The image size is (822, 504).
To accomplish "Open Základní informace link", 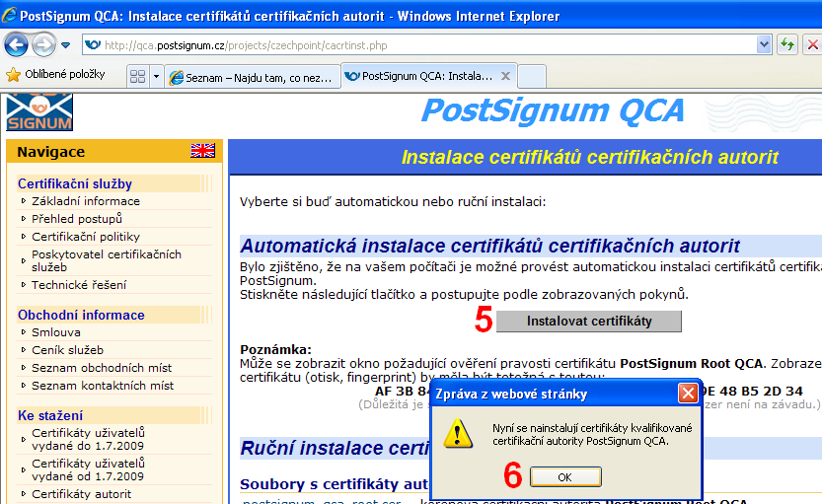I will (x=86, y=201).
